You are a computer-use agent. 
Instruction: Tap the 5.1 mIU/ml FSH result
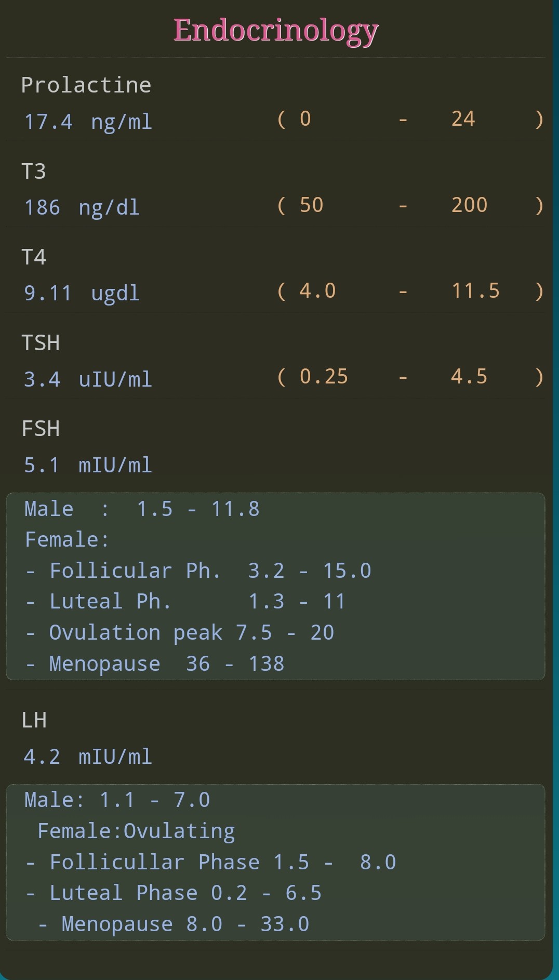click(x=88, y=465)
